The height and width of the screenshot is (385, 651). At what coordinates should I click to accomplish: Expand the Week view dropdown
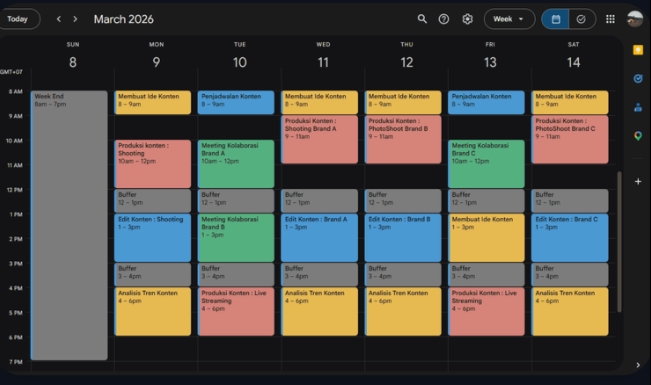pyautogui.click(x=509, y=19)
